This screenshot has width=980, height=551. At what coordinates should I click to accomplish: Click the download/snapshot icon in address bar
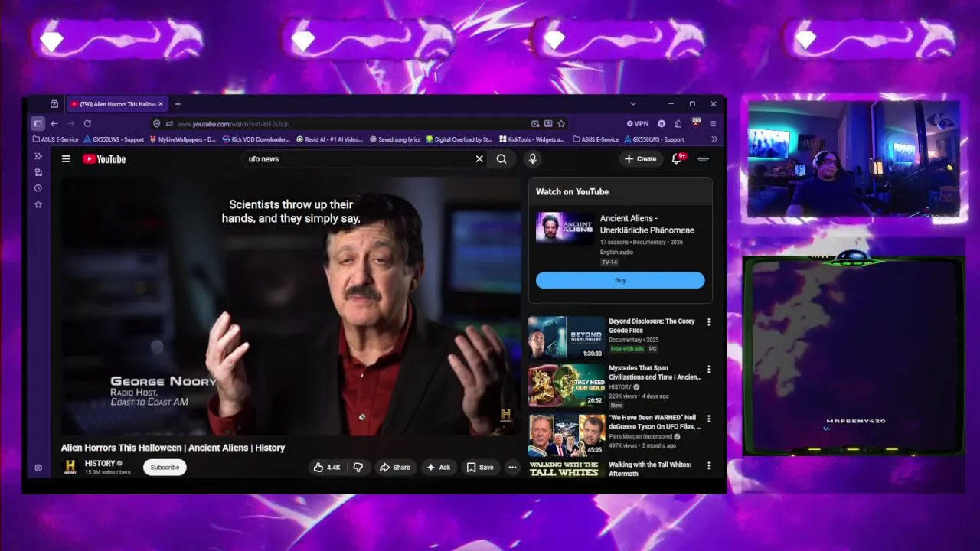point(548,123)
